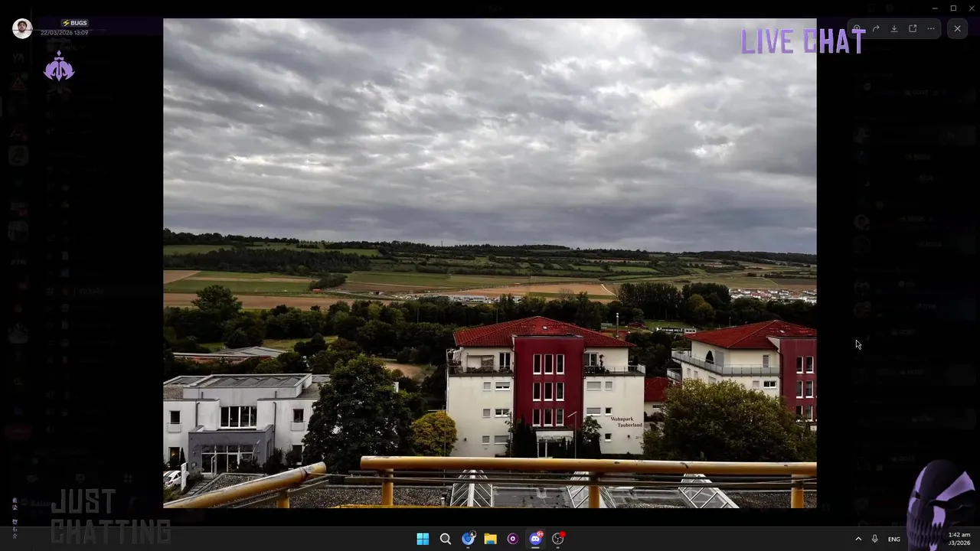
Task: Open File Explorer from the taskbar
Action: click(x=490, y=539)
